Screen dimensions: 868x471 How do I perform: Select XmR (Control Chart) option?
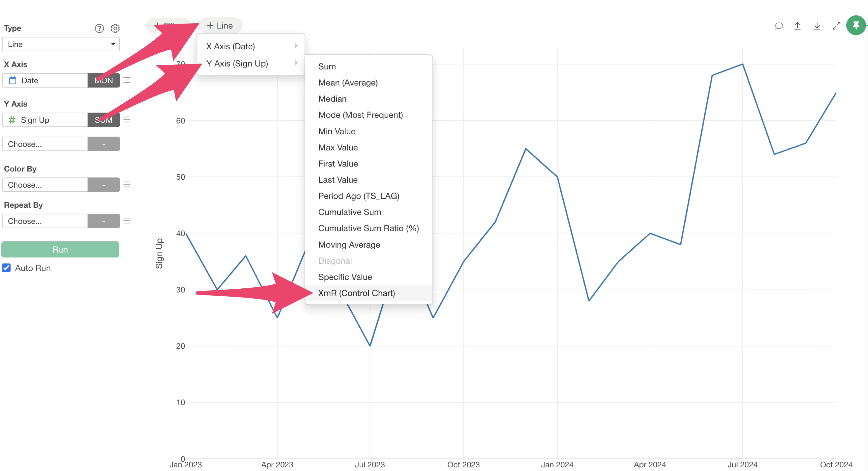pos(356,293)
